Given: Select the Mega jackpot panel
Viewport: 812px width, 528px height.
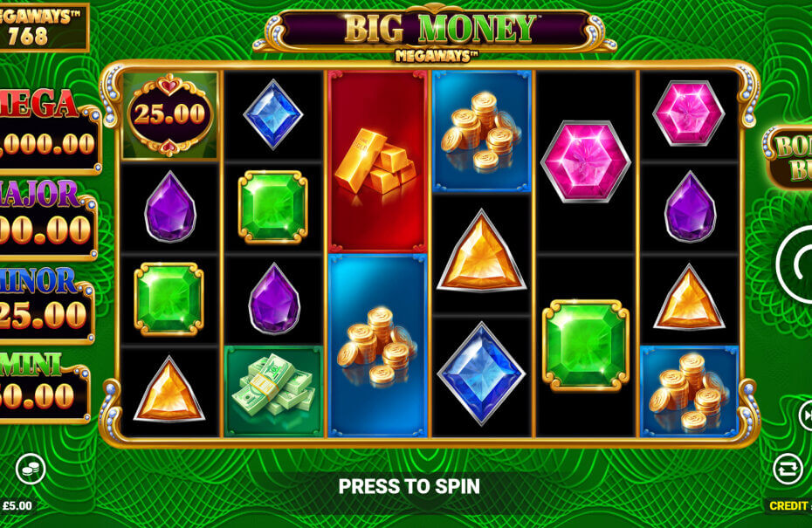Looking at the screenshot, I should click(49, 132).
